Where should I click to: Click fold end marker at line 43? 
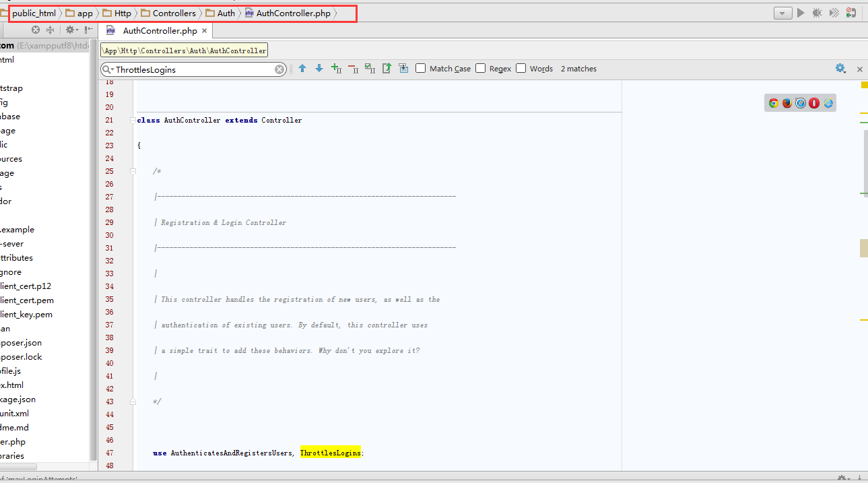click(x=133, y=401)
